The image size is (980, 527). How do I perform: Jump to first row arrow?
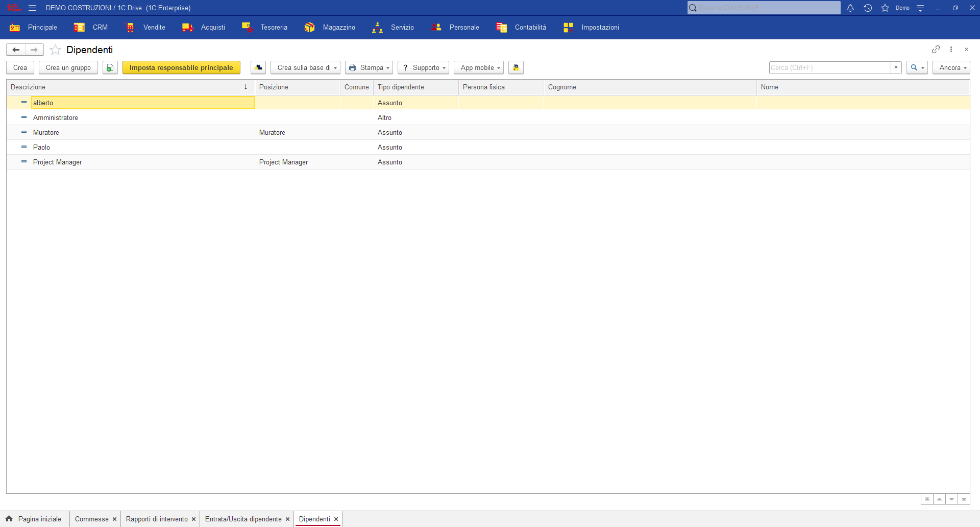click(x=927, y=499)
